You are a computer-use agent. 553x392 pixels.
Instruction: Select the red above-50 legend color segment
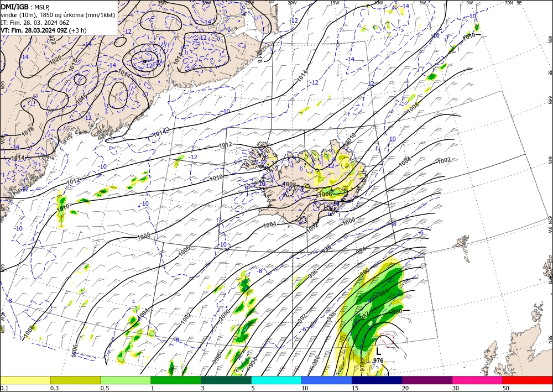528,380
